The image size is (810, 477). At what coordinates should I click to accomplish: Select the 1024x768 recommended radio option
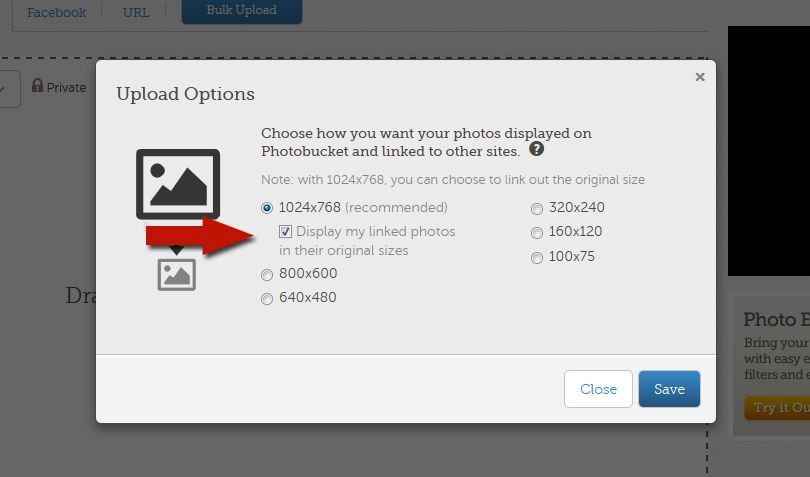pyautogui.click(x=267, y=208)
